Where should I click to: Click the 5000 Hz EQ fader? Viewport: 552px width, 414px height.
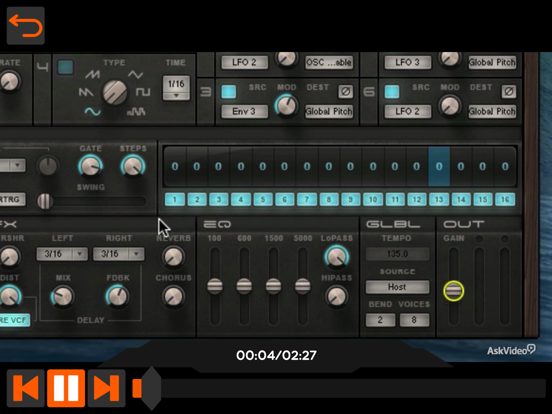click(x=302, y=286)
